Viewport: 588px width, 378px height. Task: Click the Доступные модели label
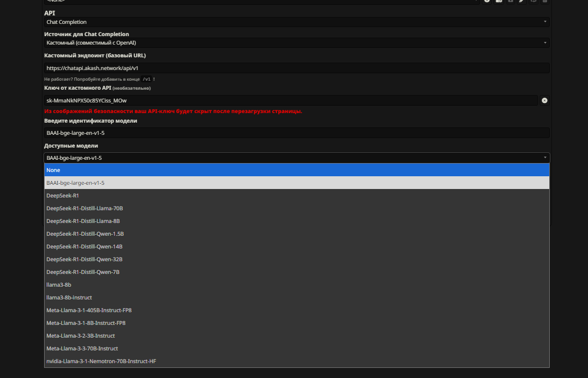71,145
